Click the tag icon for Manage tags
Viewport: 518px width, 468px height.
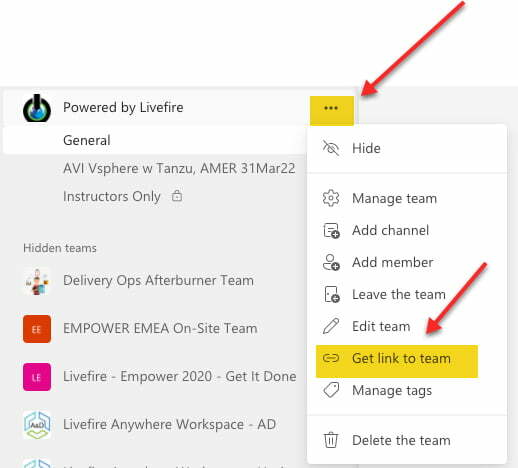click(331, 390)
